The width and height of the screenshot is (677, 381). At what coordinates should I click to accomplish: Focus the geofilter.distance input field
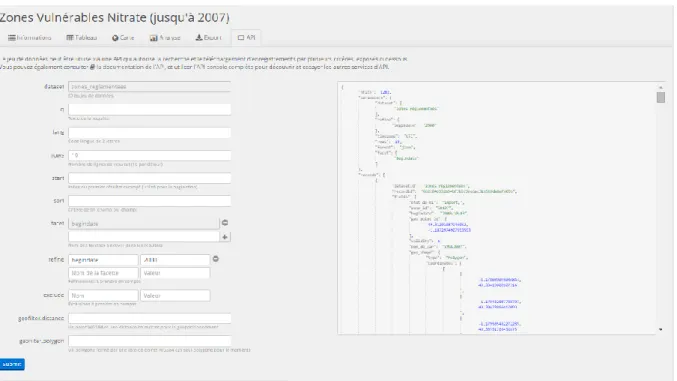[149, 318]
